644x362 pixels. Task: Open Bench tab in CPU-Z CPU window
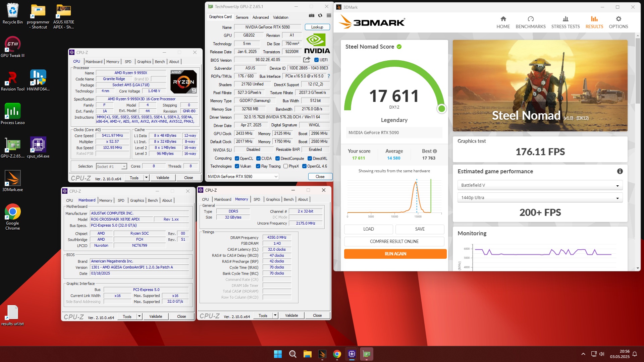[x=160, y=62]
